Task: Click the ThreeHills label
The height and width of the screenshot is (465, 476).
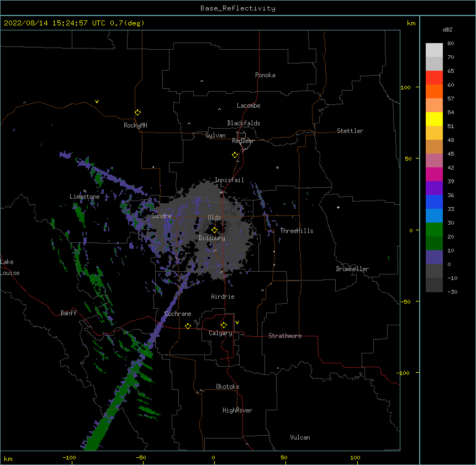Action: [x=297, y=231]
